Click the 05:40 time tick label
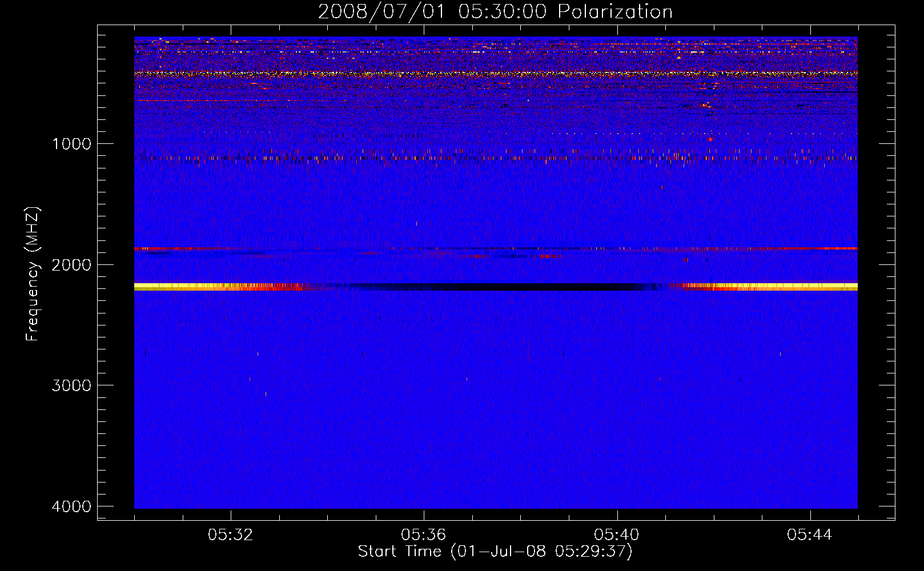 [x=617, y=535]
